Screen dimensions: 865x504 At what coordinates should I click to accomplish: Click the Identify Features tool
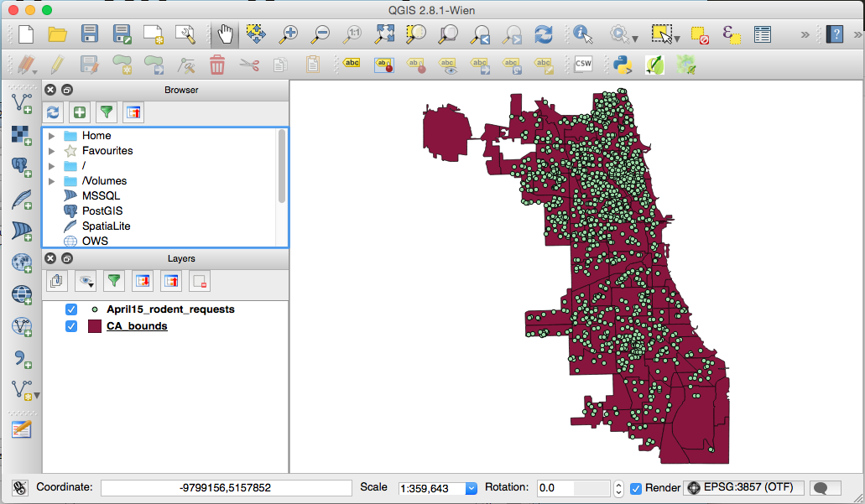[x=583, y=34]
